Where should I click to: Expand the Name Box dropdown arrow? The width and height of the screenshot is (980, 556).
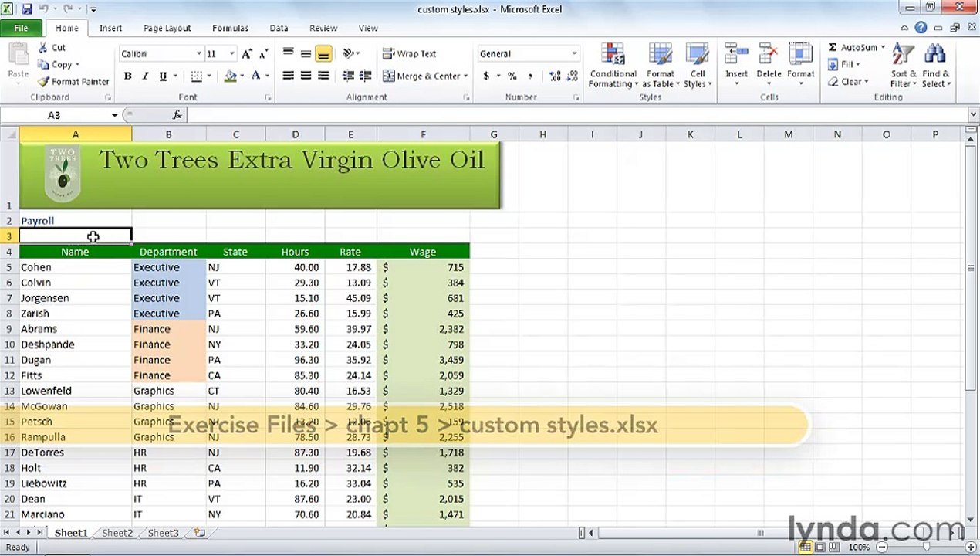[x=114, y=115]
